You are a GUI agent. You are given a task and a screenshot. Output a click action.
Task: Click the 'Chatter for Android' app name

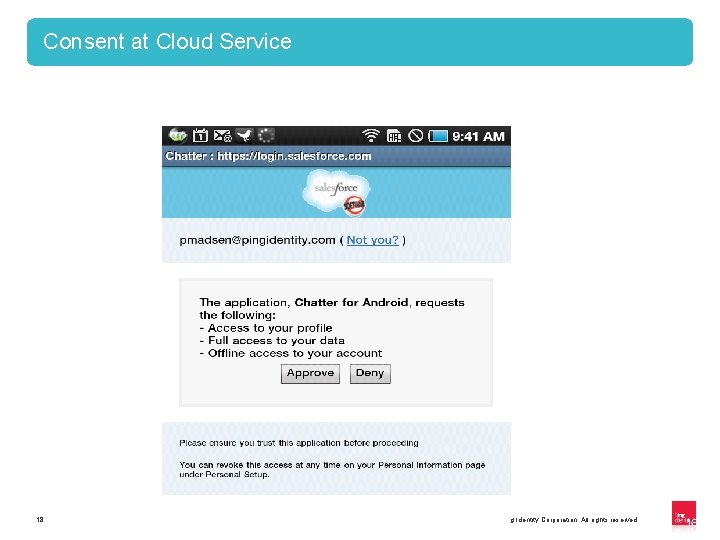pyautogui.click(x=351, y=302)
